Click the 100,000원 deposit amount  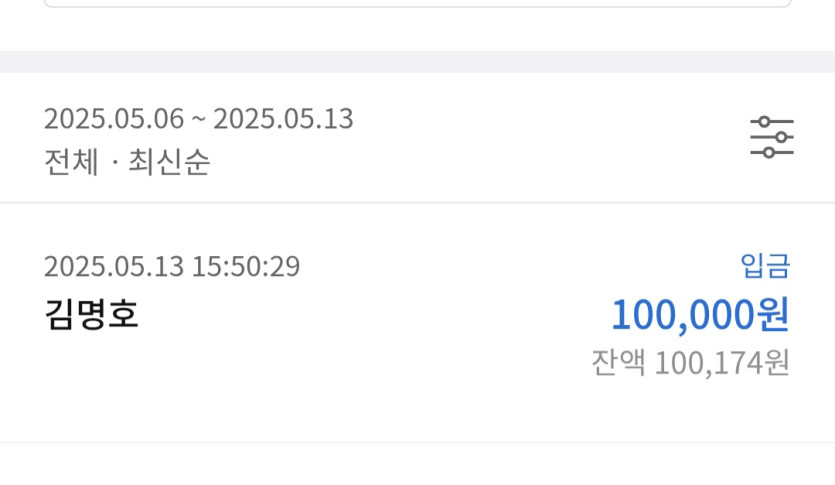[x=700, y=315]
